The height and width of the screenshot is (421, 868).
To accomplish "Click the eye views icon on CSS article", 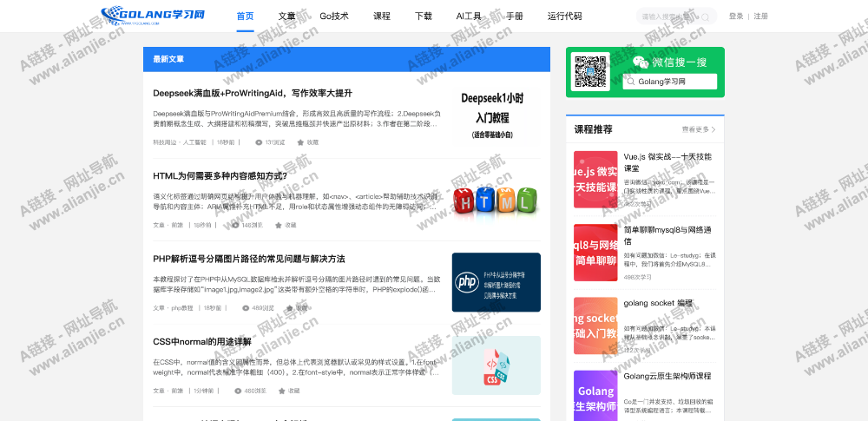I will click(238, 391).
